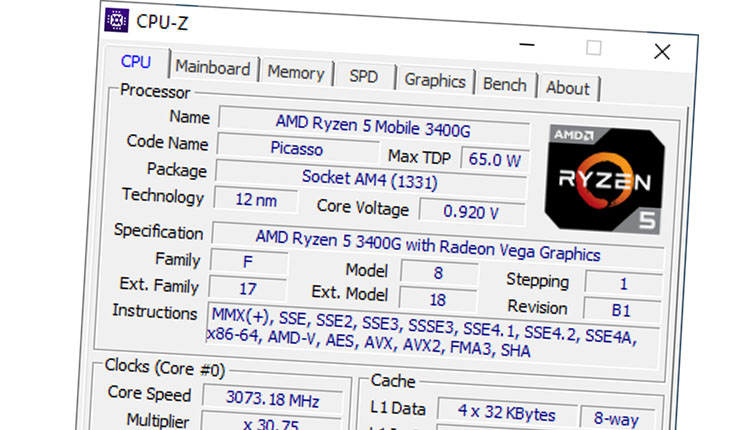
Task: Click the Stepping value 1
Action: 623,284
